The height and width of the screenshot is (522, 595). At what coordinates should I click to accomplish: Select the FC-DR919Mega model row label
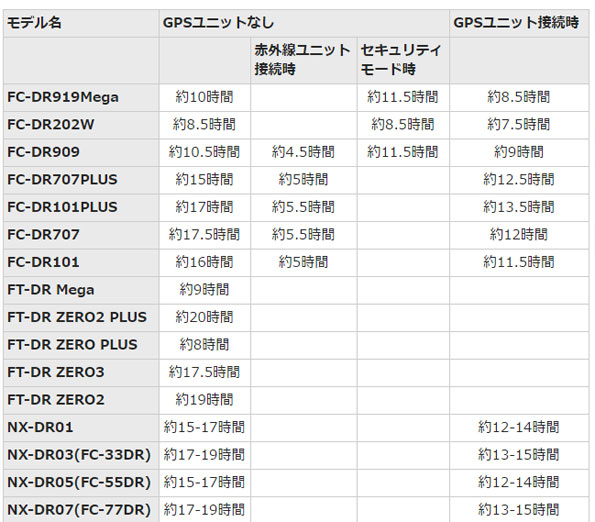tap(63, 97)
